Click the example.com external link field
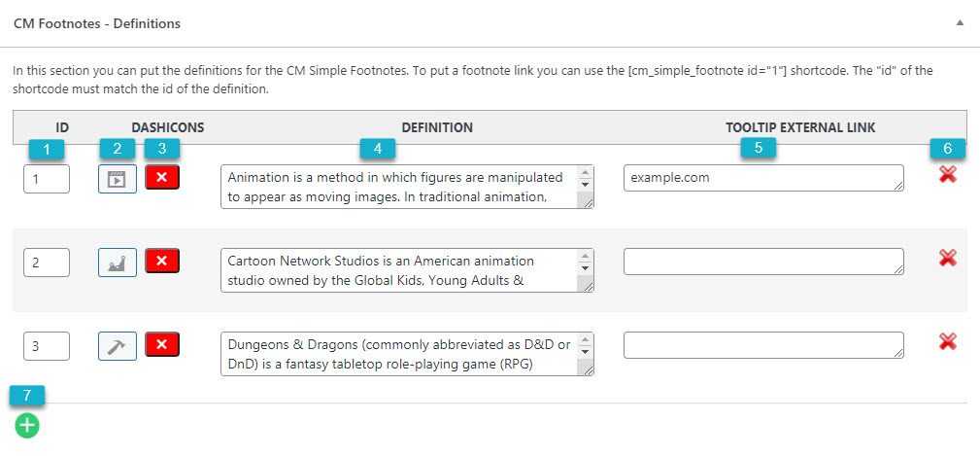The height and width of the screenshot is (456, 980). click(x=763, y=178)
